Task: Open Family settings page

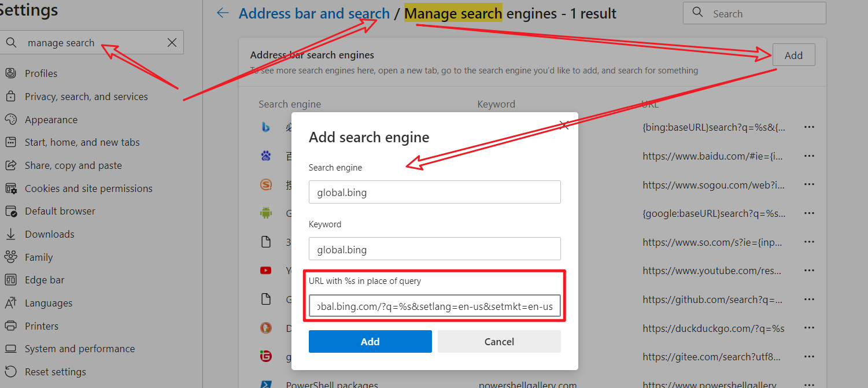Action: click(39, 257)
